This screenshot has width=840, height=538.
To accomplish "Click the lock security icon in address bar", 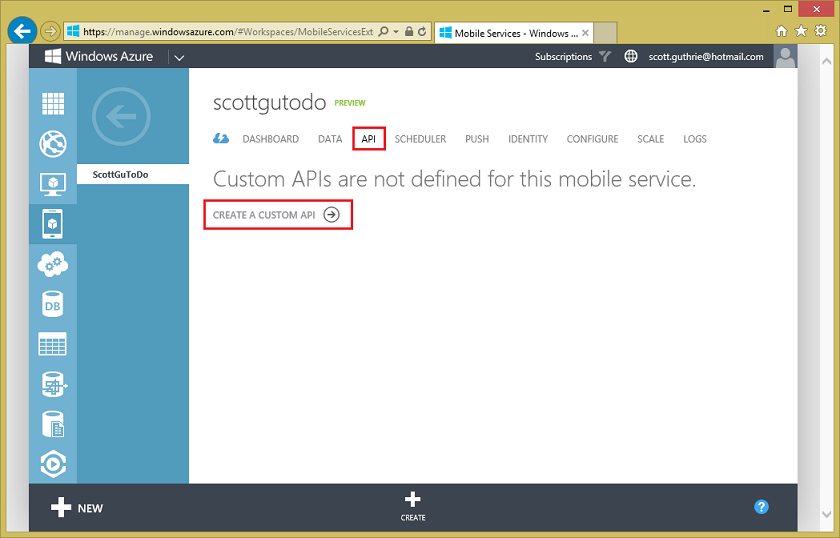I will click(x=409, y=32).
